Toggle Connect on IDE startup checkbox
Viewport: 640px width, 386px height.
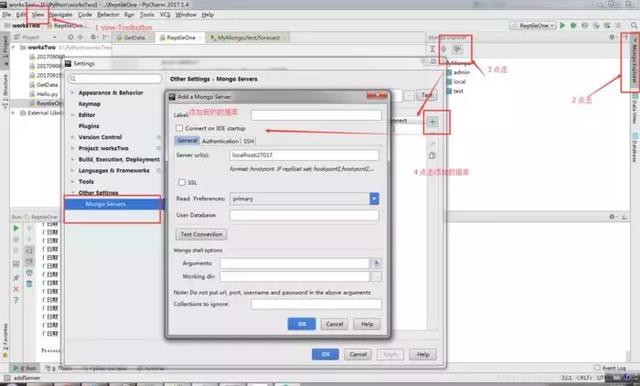[179, 128]
